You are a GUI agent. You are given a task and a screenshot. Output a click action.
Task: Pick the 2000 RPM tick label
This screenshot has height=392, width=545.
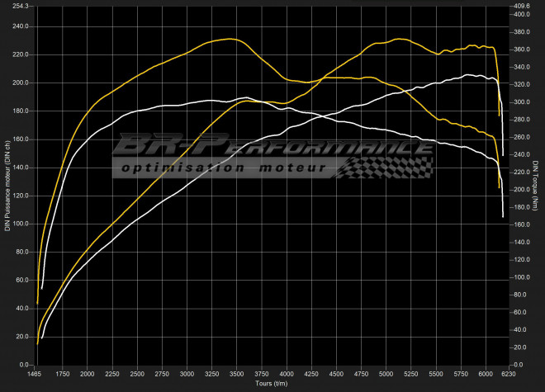point(88,374)
